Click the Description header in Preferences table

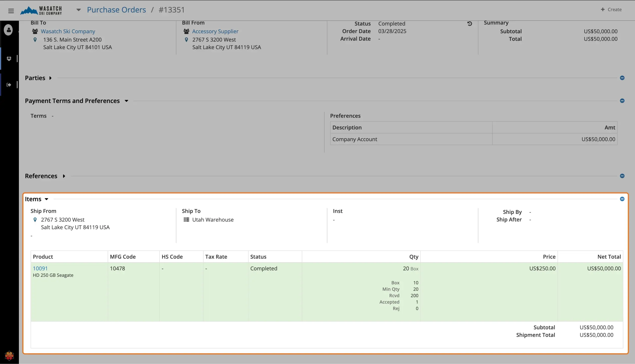411,127
